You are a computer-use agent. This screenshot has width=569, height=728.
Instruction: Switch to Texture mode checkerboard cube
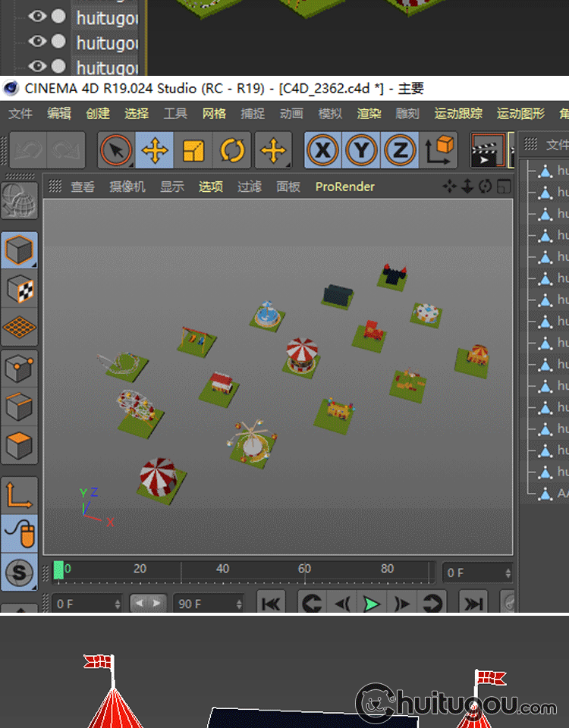19,289
